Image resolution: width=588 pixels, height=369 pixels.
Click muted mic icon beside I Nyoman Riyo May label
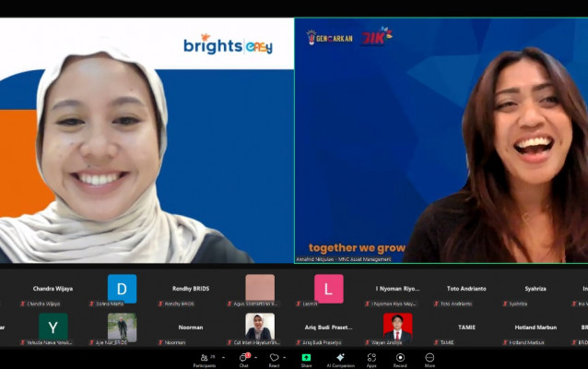pos(368,304)
